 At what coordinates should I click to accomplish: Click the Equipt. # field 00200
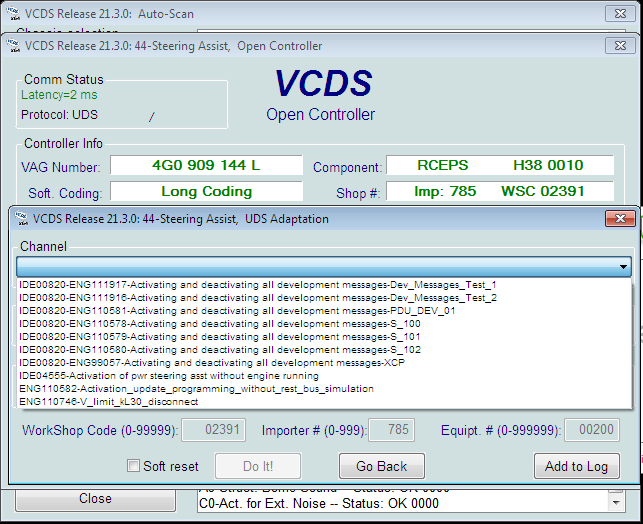[592, 430]
